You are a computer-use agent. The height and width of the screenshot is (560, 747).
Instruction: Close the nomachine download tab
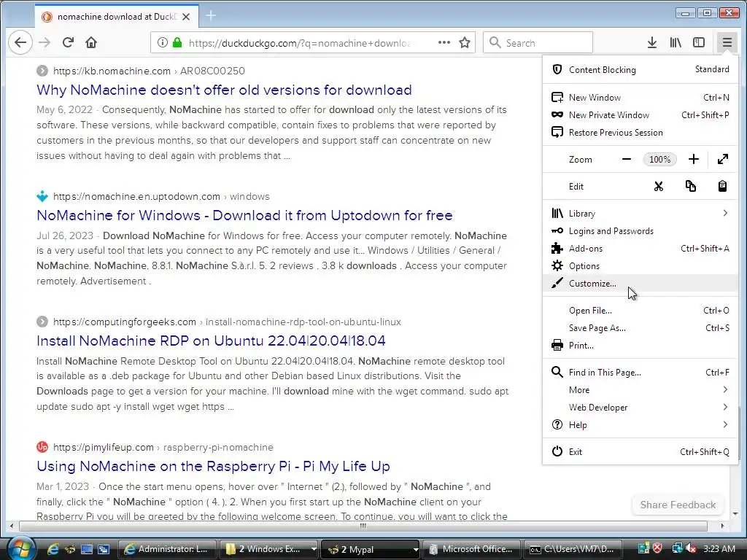[x=186, y=17]
